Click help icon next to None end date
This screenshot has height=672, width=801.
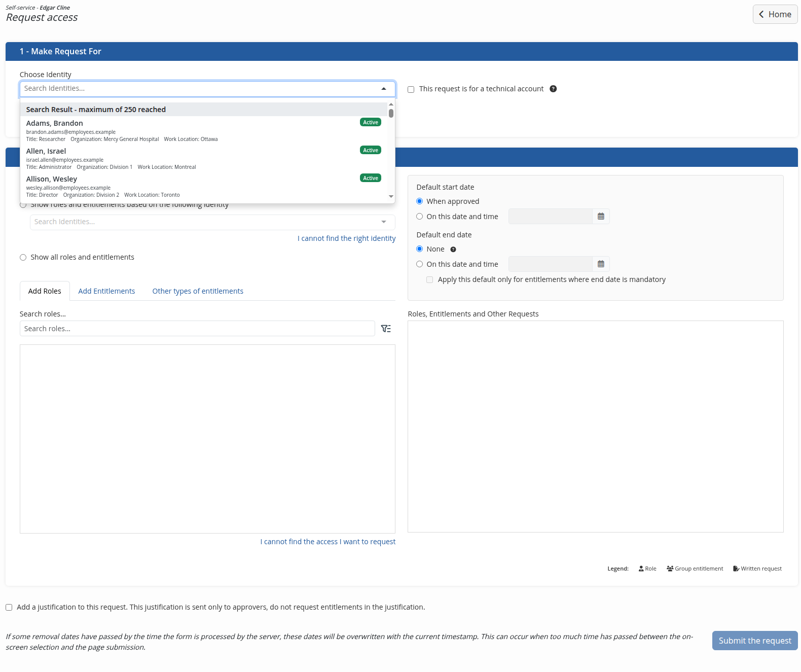coord(453,250)
